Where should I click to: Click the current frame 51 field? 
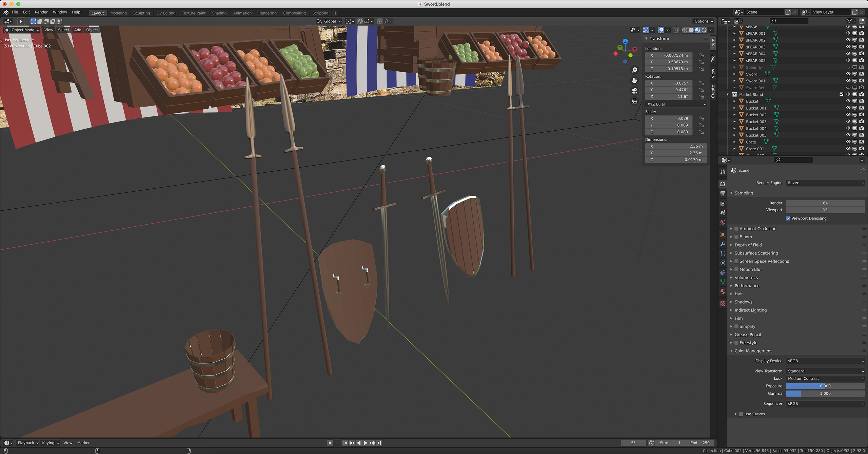pyautogui.click(x=633, y=443)
